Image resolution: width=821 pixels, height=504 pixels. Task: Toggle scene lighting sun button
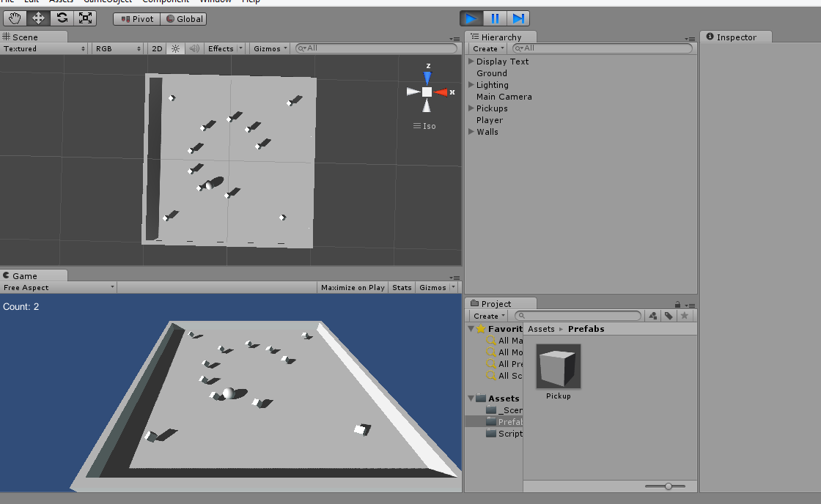click(175, 48)
